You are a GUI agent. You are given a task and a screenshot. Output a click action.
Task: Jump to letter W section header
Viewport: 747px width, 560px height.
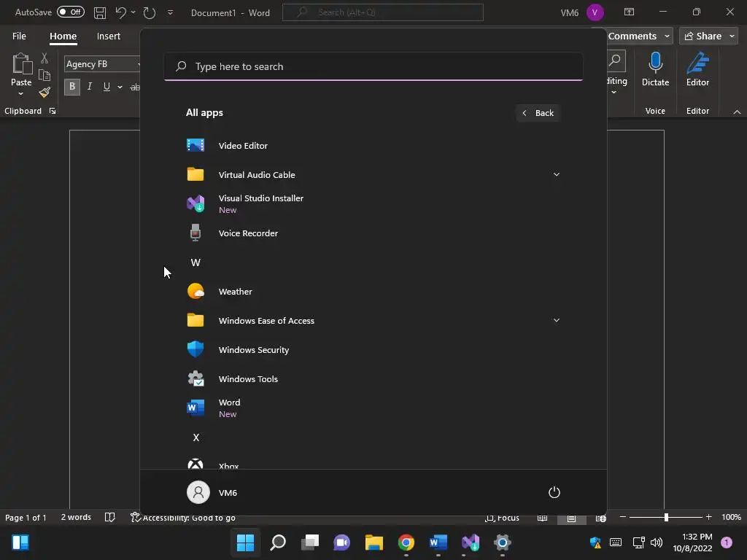(196, 262)
